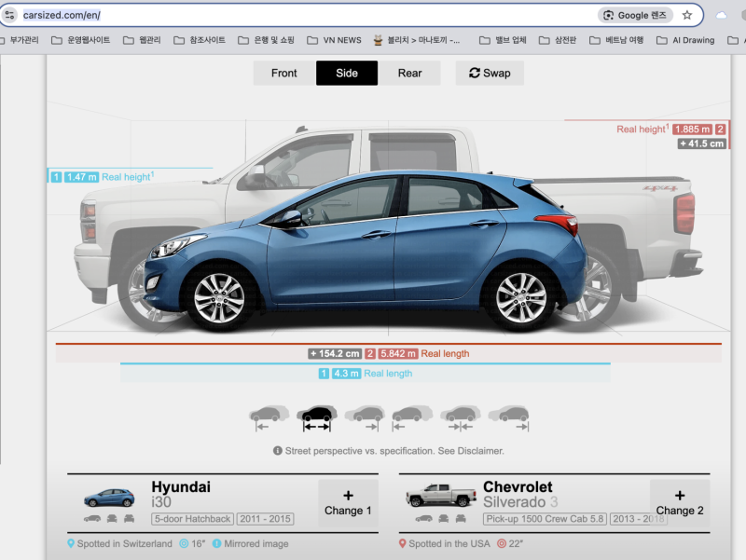Select the Side view tab
Screen dimensions: 746x560
click(347, 74)
